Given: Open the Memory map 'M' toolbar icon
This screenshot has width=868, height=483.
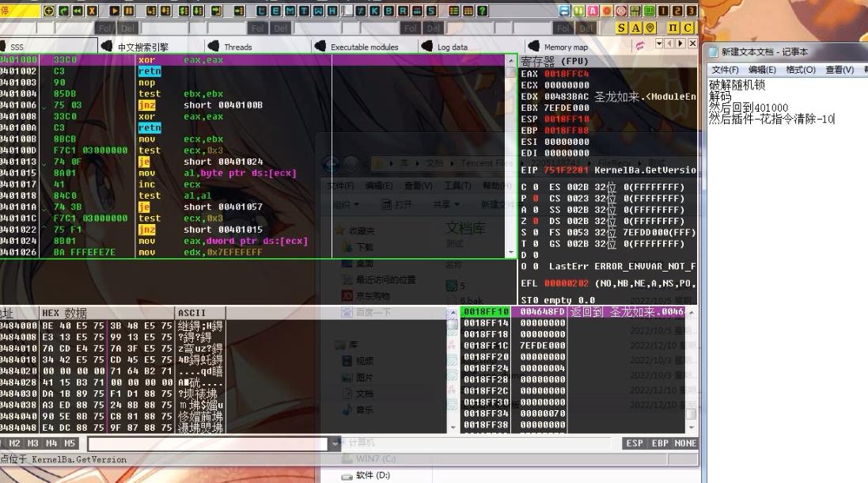Looking at the screenshot, I should click(x=290, y=11).
